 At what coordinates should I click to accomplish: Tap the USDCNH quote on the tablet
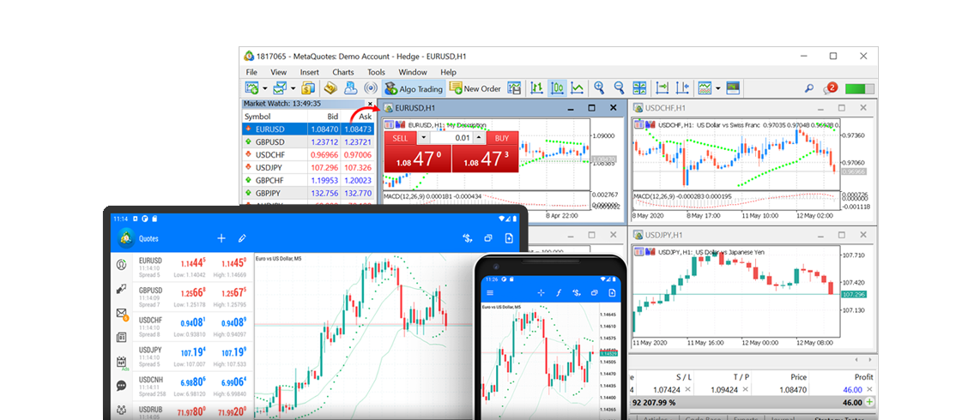pyautogui.click(x=193, y=385)
